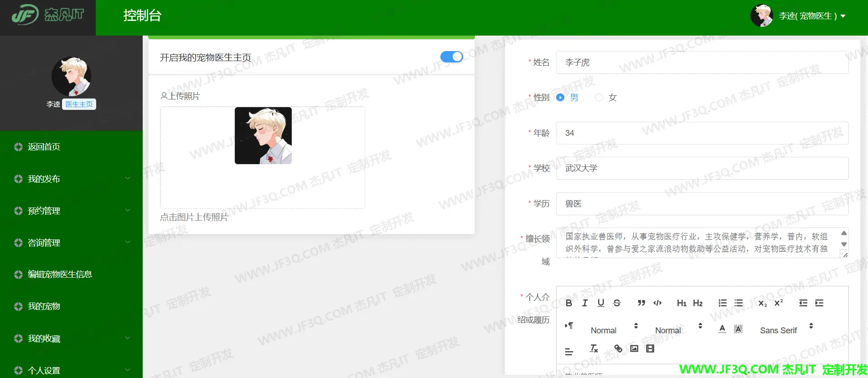
Task: Open 编辑宠物医生信息 in the sidebar
Action: (60, 274)
